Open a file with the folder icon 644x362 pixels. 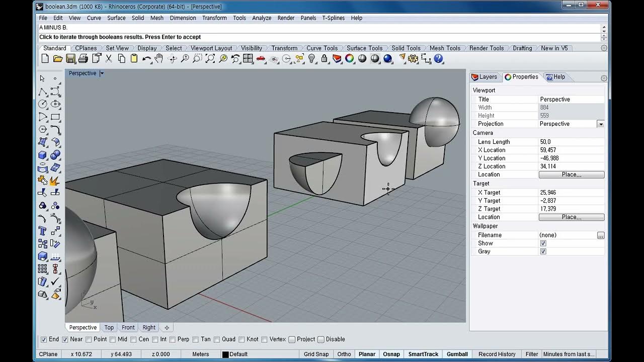pyautogui.click(x=58, y=59)
